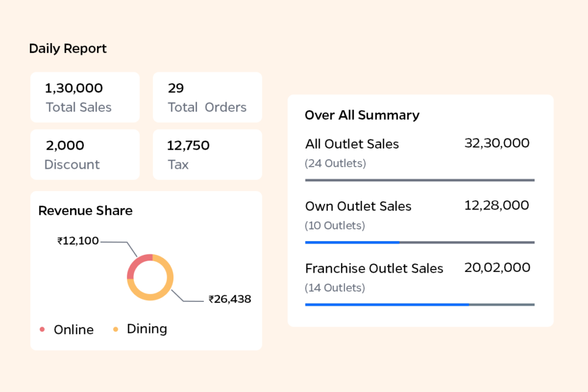Click the Own Outlet Sales progress bar
588x392 pixels.
pyautogui.click(x=419, y=242)
